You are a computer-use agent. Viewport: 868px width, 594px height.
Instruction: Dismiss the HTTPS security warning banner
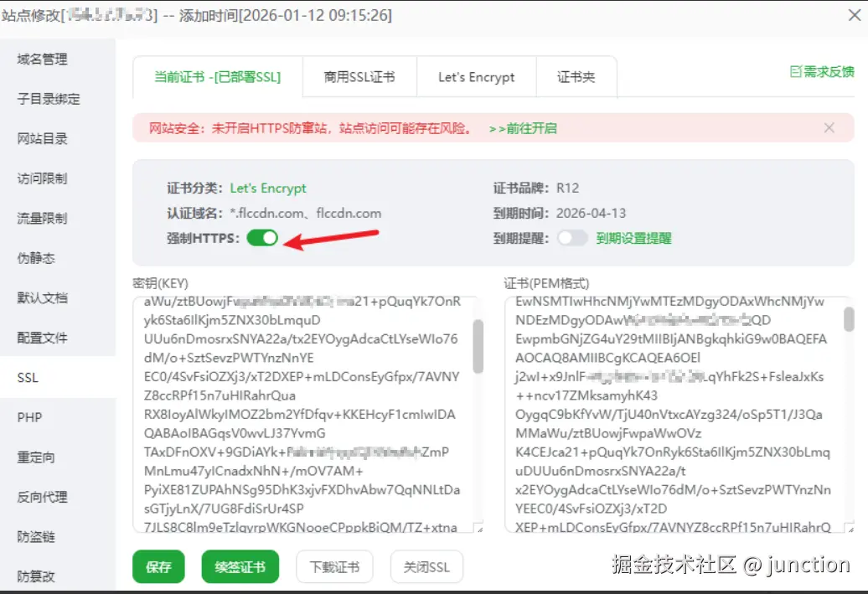click(x=829, y=128)
